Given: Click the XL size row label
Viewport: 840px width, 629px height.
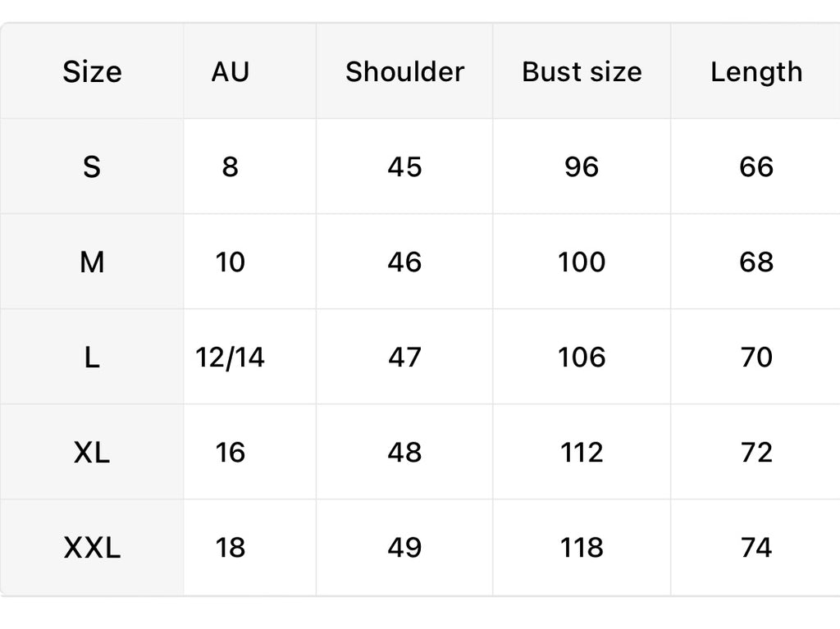Looking at the screenshot, I should 92,453.
